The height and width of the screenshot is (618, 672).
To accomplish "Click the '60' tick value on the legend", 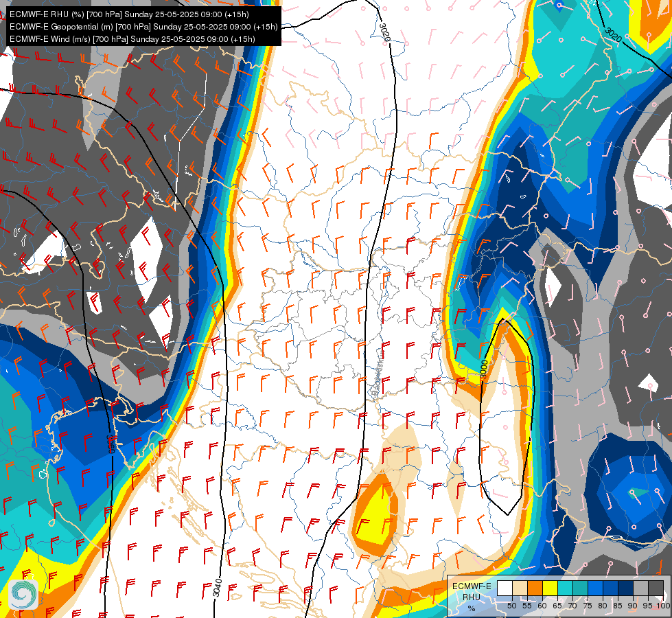I will (x=542, y=606).
